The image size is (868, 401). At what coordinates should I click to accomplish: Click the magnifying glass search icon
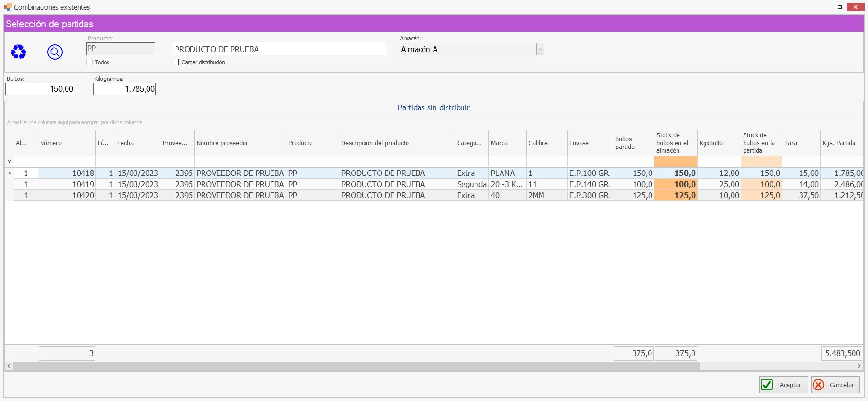coord(55,52)
